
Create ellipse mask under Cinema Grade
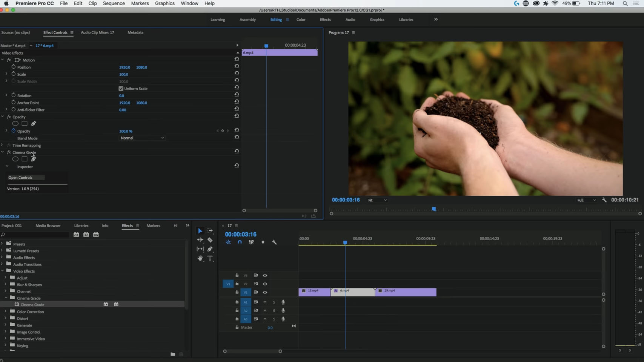point(15,159)
